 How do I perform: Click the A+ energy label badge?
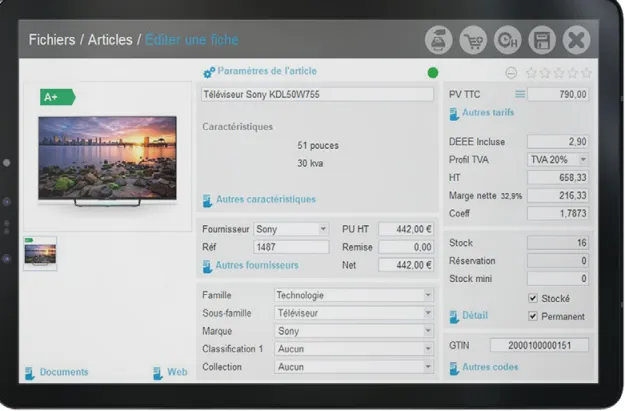point(57,97)
